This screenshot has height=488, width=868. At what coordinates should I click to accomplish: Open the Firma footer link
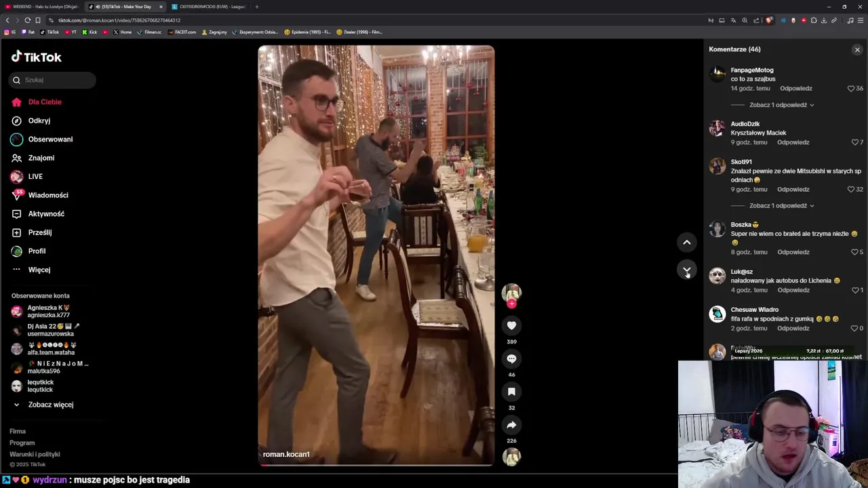18,431
